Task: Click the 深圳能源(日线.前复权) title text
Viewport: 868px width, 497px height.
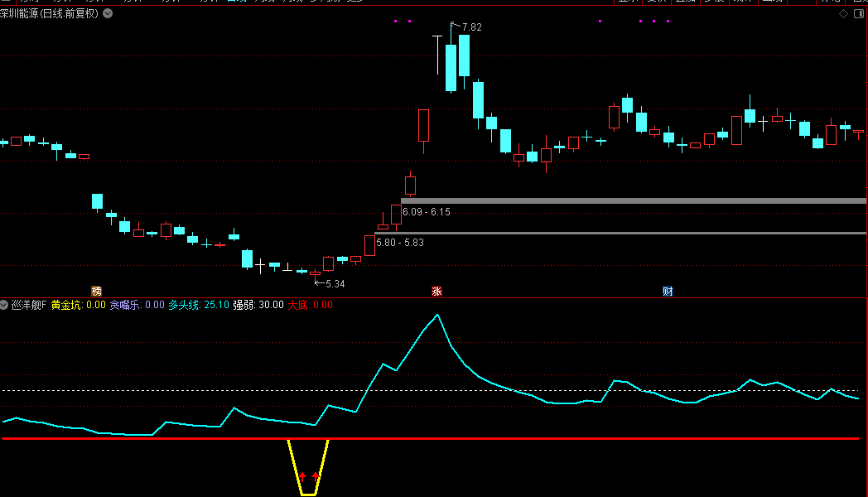Action: 49,13
